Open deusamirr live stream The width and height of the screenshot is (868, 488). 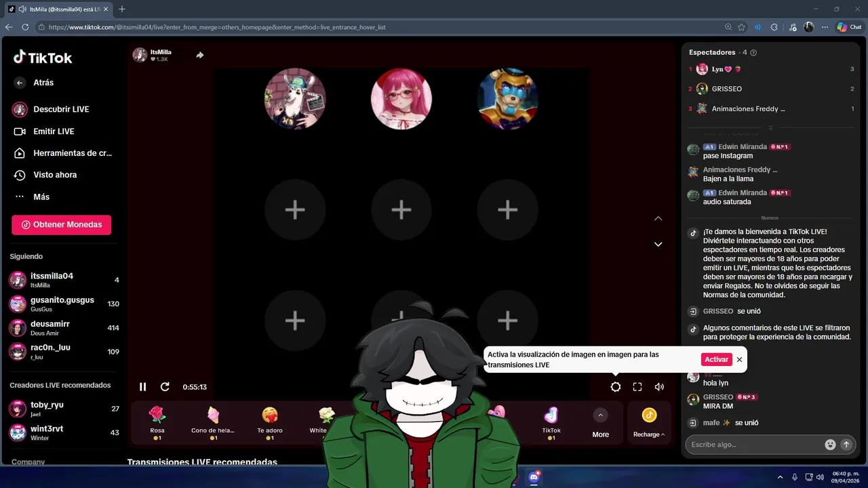pyautogui.click(x=64, y=328)
